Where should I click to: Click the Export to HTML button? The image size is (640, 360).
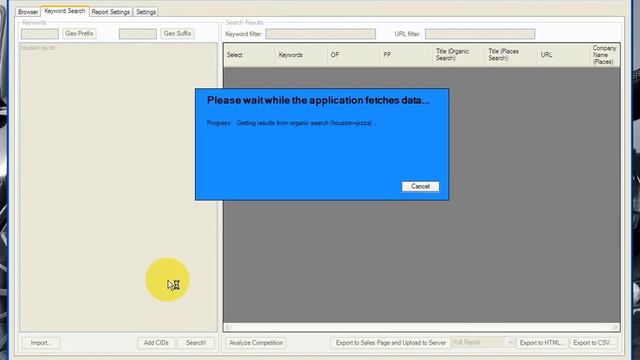(542, 343)
